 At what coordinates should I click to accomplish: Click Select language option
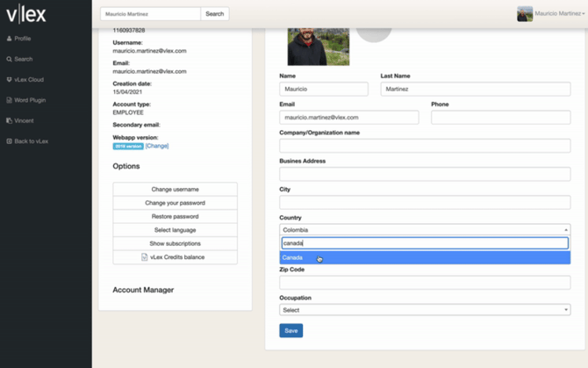[x=176, y=229]
